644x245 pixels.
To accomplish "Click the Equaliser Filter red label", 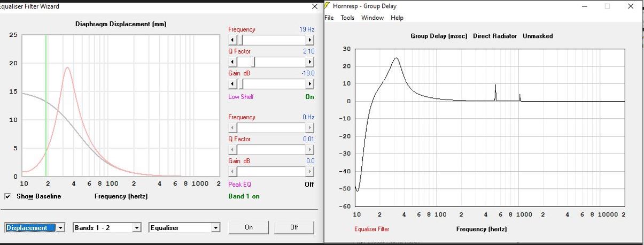I will [371, 229].
